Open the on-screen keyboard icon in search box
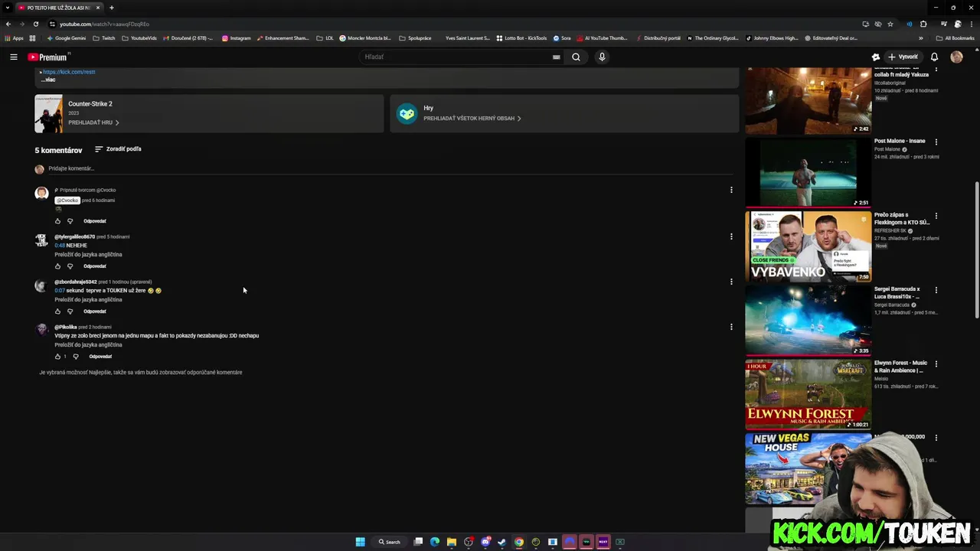Viewport: 980px width, 551px height. pyautogui.click(x=557, y=57)
